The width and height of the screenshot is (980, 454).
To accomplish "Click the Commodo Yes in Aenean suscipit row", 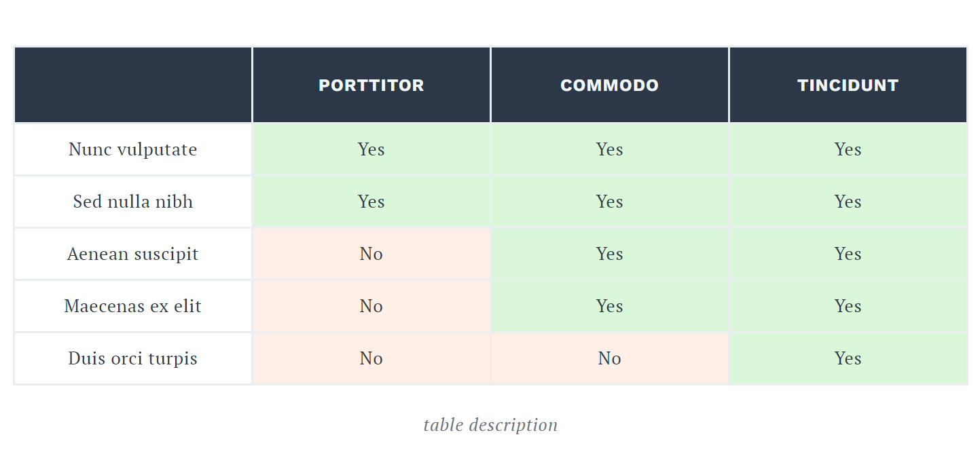I will [610, 254].
